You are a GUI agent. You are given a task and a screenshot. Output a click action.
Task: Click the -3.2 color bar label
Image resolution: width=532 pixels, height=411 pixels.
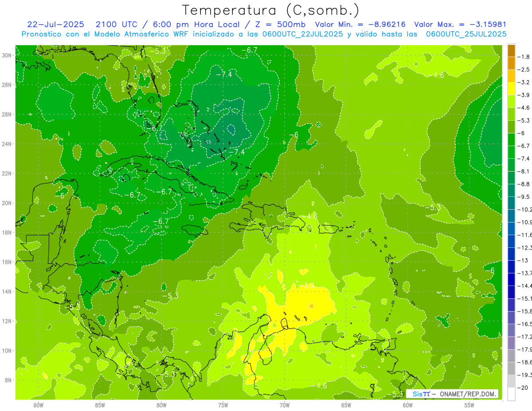524,82
